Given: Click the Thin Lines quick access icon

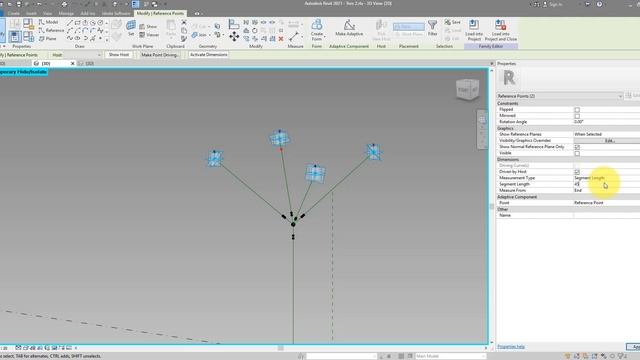Looking at the screenshot, I should [x=136, y=4].
